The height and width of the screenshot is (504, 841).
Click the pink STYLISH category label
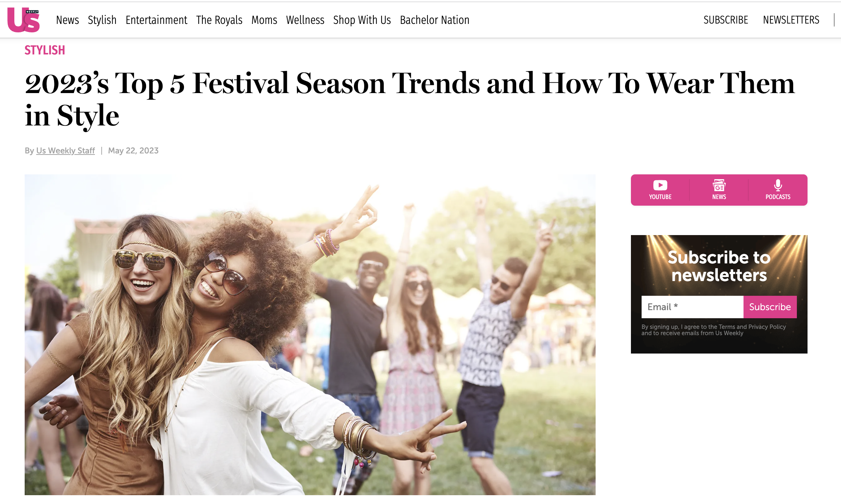(x=45, y=50)
